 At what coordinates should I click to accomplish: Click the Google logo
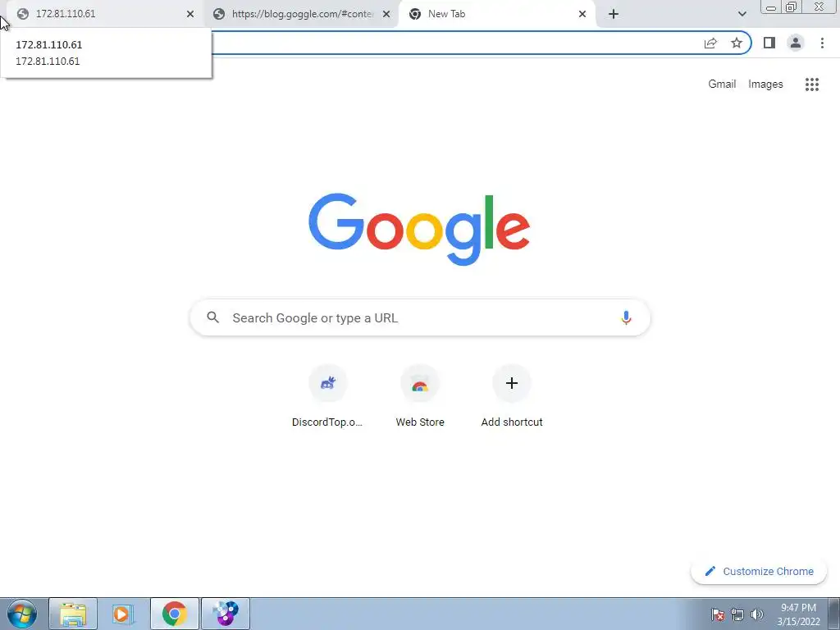[419, 230]
